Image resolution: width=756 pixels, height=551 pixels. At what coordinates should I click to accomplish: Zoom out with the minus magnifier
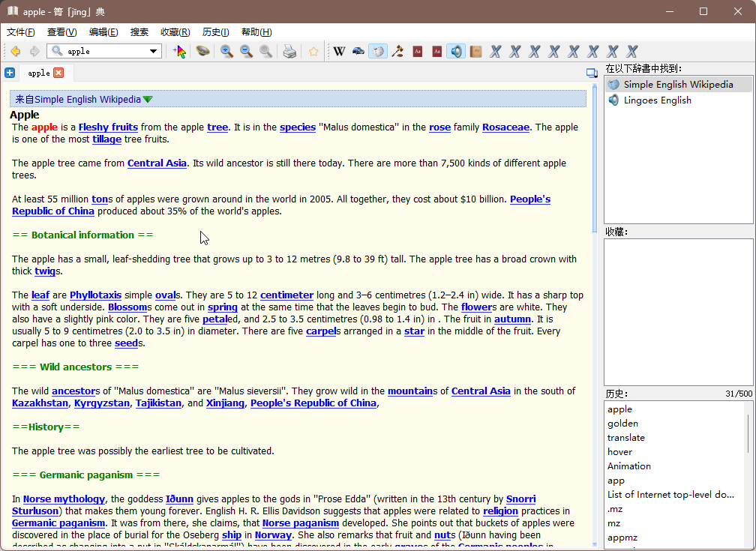pos(246,51)
